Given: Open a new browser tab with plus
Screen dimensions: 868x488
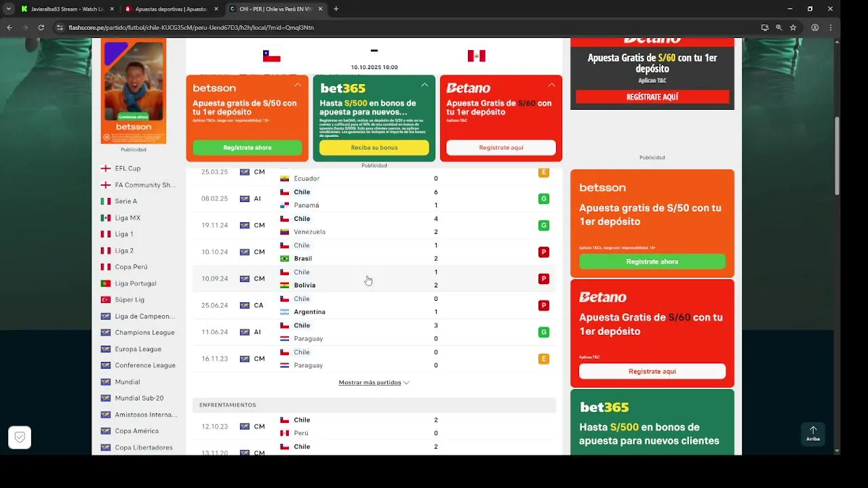Looking at the screenshot, I should tap(336, 9).
